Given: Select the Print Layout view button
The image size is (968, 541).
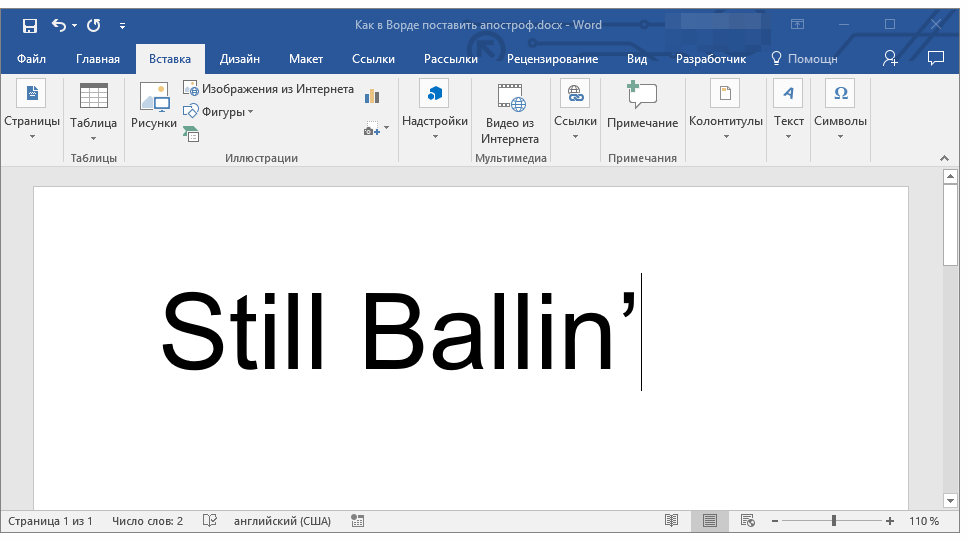Looking at the screenshot, I should click(710, 521).
